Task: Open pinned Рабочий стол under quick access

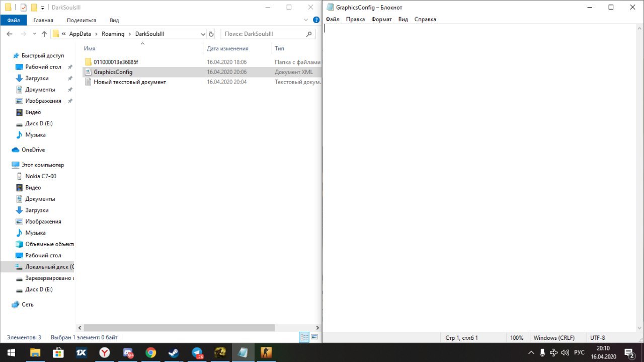Action: (x=43, y=67)
